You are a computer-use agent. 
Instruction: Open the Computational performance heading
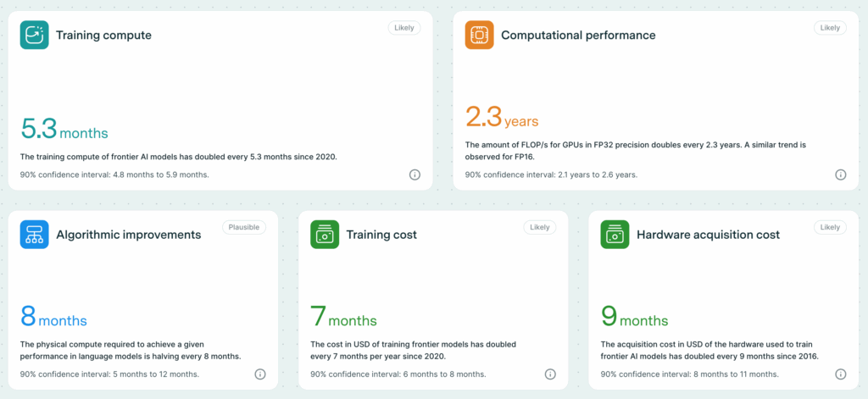click(578, 36)
